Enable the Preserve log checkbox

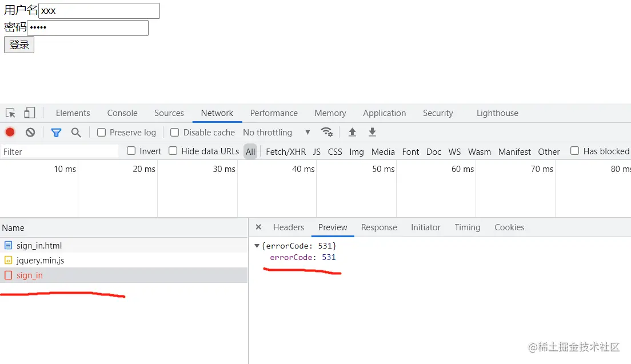click(101, 133)
